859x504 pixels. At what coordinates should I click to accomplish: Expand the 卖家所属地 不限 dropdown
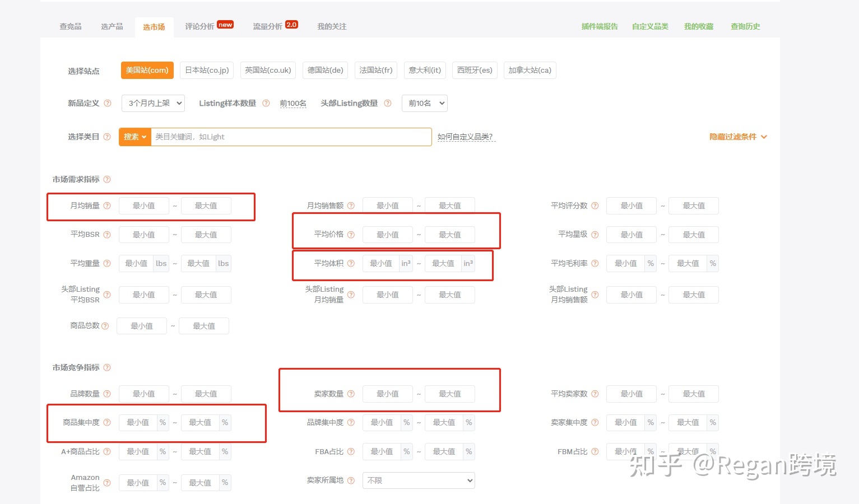(x=419, y=480)
